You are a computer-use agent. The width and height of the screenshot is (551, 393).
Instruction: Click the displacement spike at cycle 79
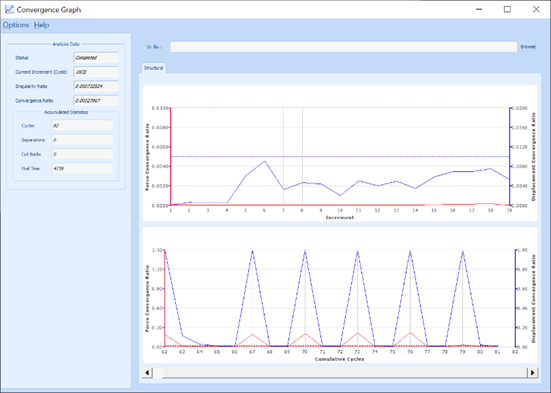pos(462,251)
